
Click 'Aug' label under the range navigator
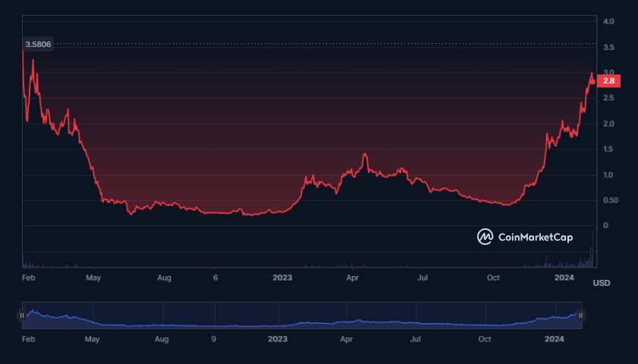(162, 339)
